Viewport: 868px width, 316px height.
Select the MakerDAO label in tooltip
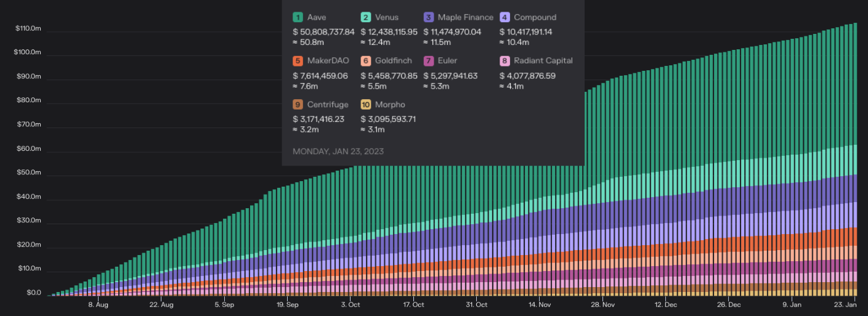pyautogui.click(x=328, y=61)
